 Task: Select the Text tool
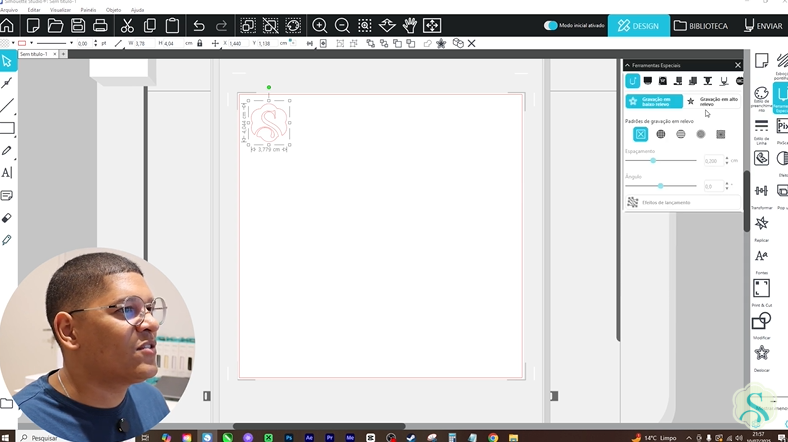[x=7, y=173]
